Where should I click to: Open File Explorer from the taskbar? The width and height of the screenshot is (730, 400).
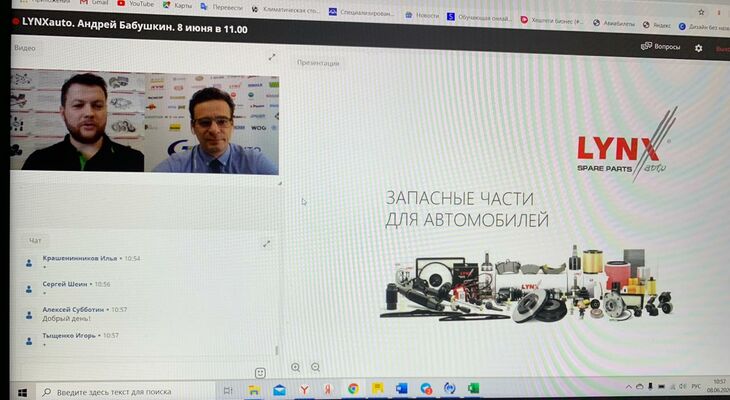(x=254, y=390)
